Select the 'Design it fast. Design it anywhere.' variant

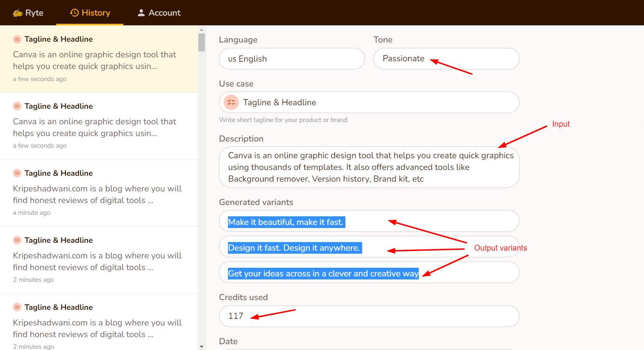[294, 248]
